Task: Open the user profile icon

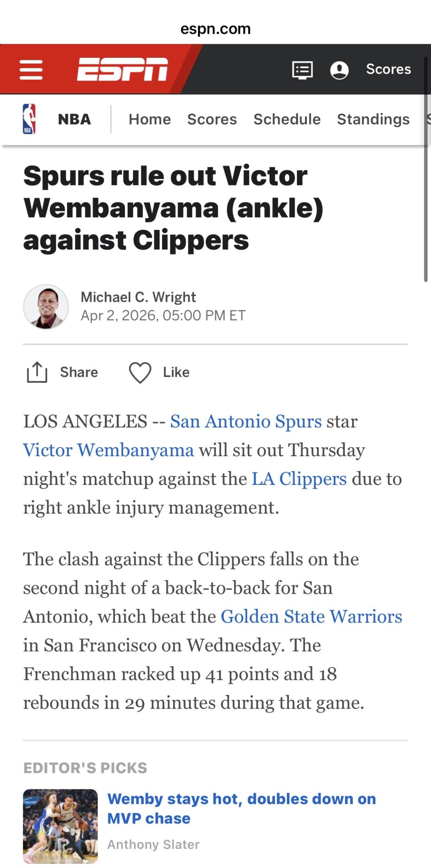Action: [339, 70]
